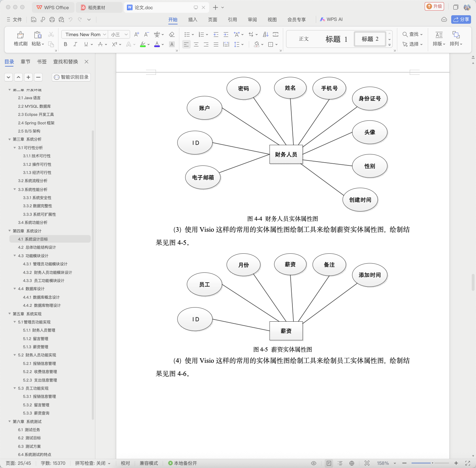Click the 智能识别目录 button
This screenshot has height=468, width=476.
coord(71,77)
